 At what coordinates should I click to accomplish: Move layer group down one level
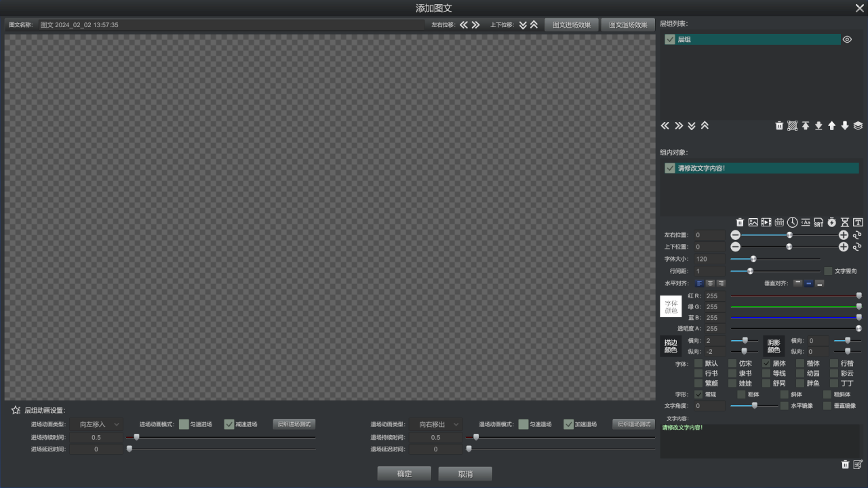845,125
